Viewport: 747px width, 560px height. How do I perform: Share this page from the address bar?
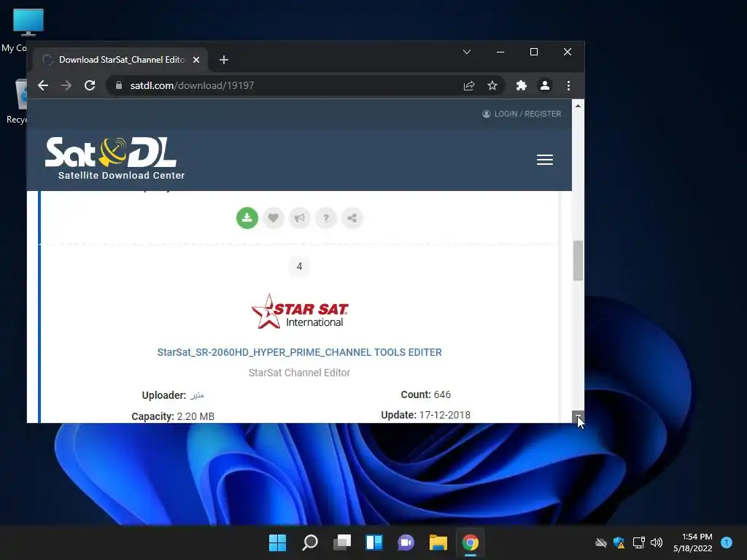pyautogui.click(x=469, y=85)
